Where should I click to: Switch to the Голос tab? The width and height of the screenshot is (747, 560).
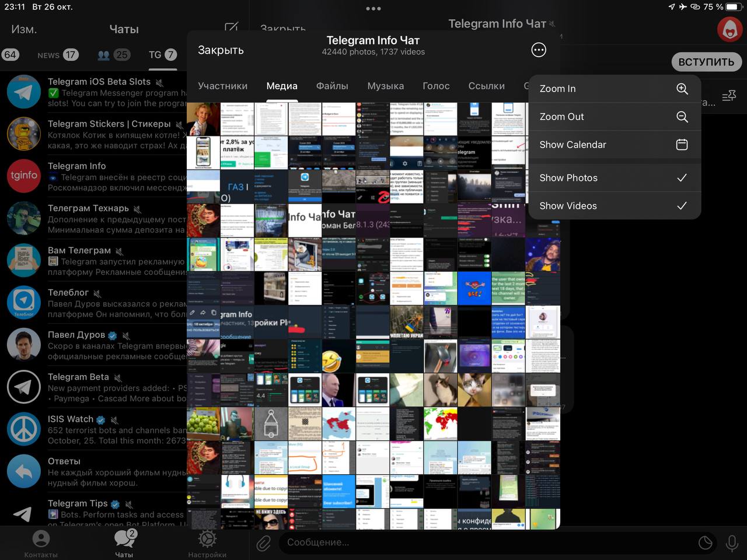[436, 86]
